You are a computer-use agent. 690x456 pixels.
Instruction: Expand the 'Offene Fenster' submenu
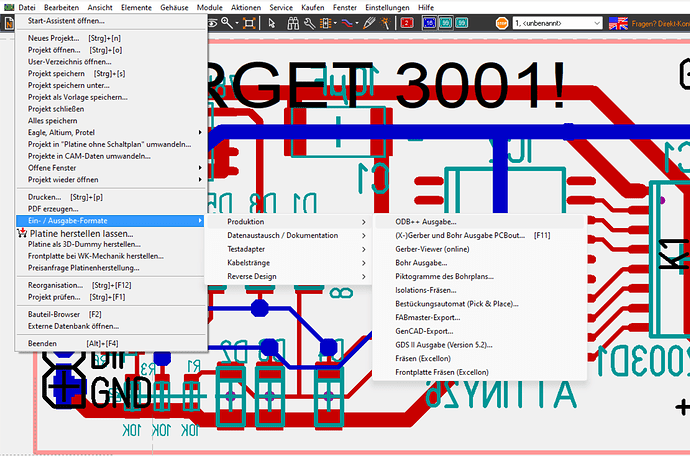pos(110,168)
